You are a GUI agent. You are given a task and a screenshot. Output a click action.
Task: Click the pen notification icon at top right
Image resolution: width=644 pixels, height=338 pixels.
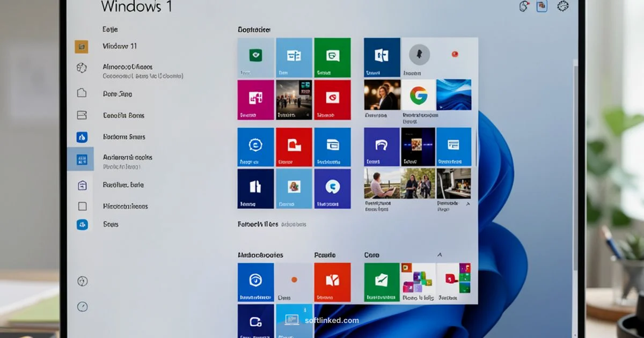(523, 6)
